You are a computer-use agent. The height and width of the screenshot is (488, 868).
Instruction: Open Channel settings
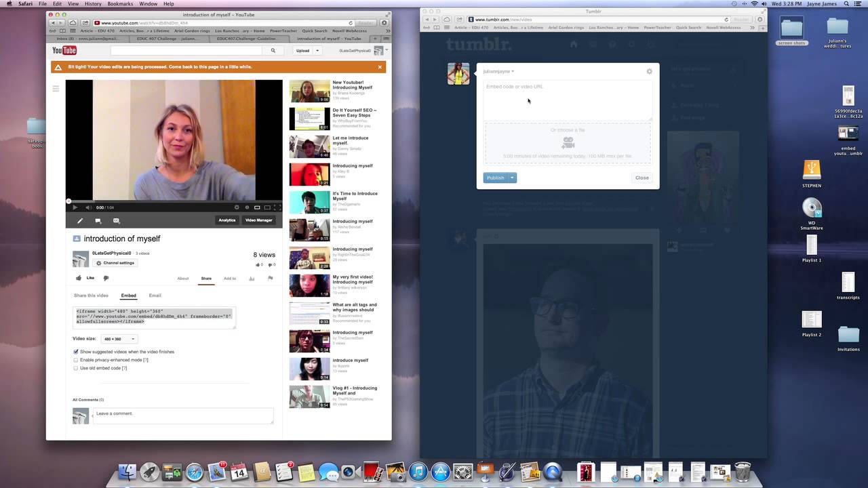[115, 263]
